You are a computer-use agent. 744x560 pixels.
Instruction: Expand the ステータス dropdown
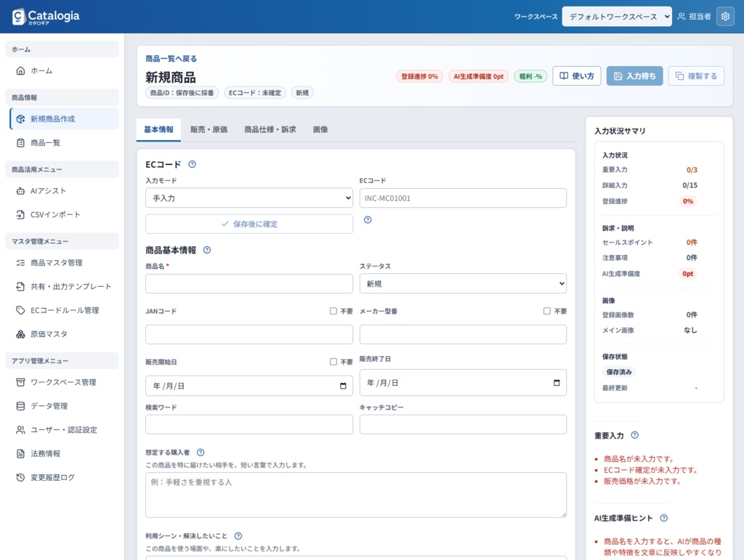tap(463, 283)
